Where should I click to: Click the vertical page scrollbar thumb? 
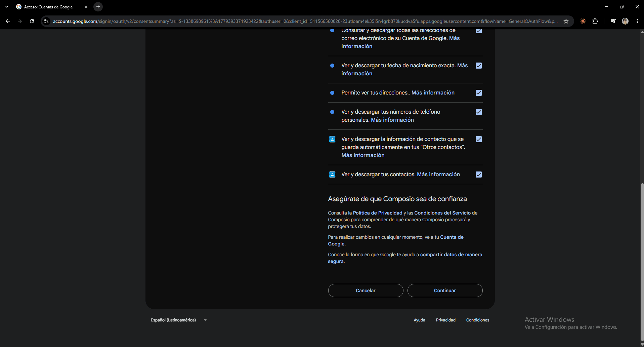pos(642,262)
